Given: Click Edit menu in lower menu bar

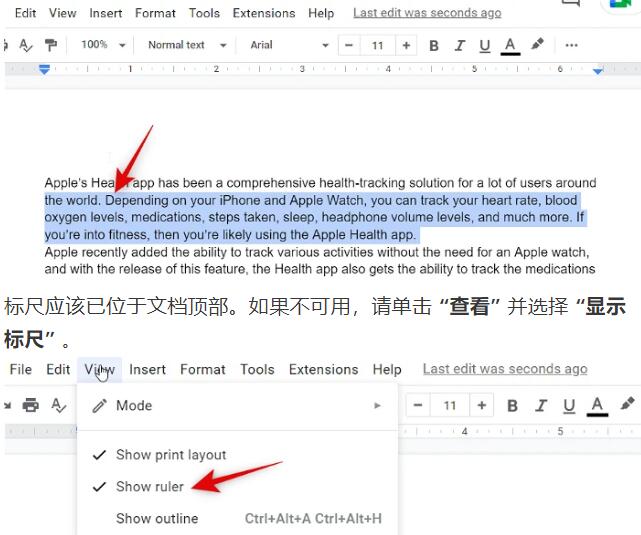Looking at the screenshot, I should [x=58, y=369].
